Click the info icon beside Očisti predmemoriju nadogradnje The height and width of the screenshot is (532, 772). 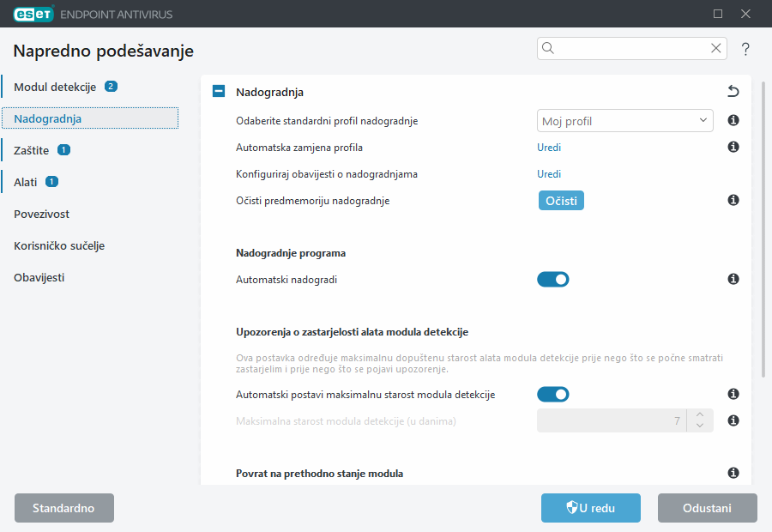[733, 199]
